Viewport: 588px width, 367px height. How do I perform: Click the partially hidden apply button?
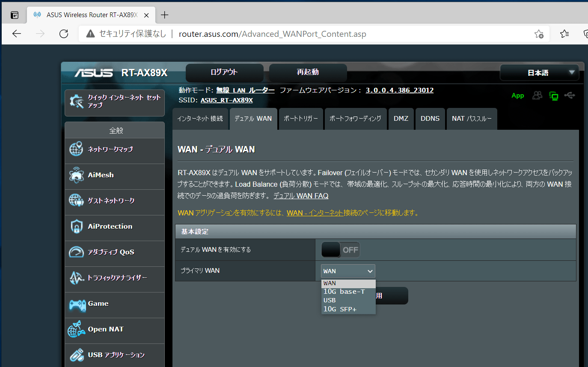tap(392, 296)
